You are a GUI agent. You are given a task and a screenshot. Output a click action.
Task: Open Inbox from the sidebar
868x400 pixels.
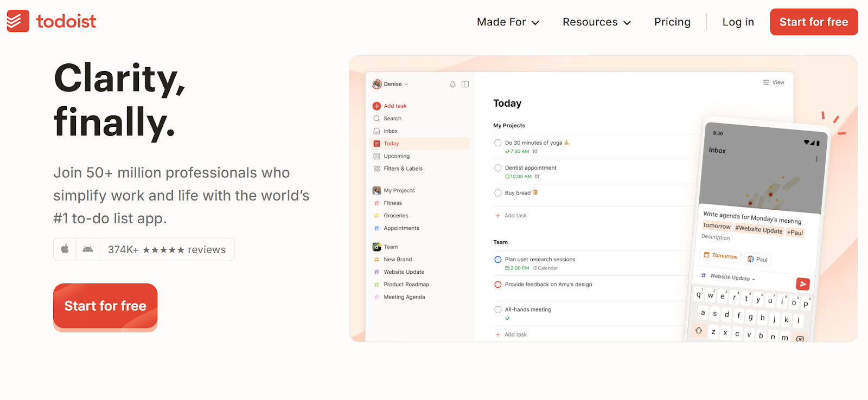(391, 131)
